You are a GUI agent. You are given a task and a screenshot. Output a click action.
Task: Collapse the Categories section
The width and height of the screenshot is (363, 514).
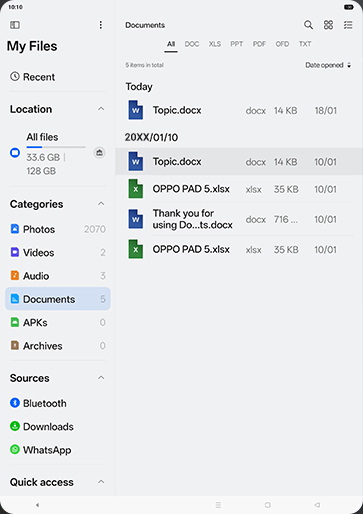[x=101, y=204]
